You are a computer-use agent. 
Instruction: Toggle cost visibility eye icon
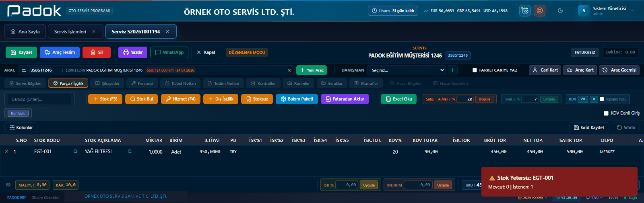pyautogui.click(x=8, y=185)
